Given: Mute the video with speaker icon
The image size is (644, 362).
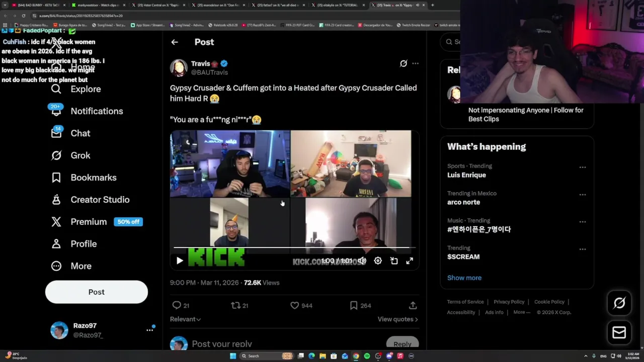Looking at the screenshot, I should pyautogui.click(x=362, y=260).
